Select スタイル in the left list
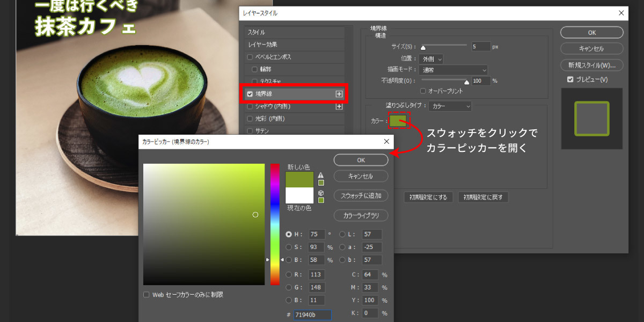Image resolution: width=644 pixels, height=322 pixels. pyautogui.click(x=294, y=32)
